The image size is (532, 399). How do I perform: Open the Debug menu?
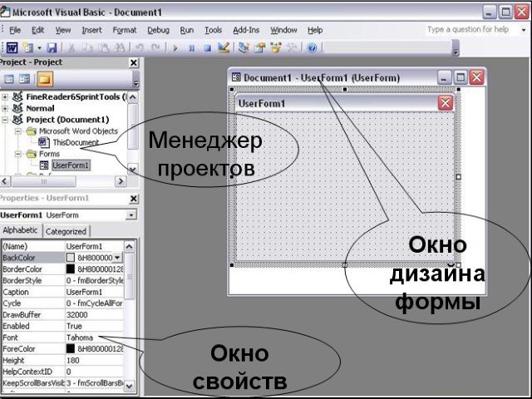coord(158,30)
